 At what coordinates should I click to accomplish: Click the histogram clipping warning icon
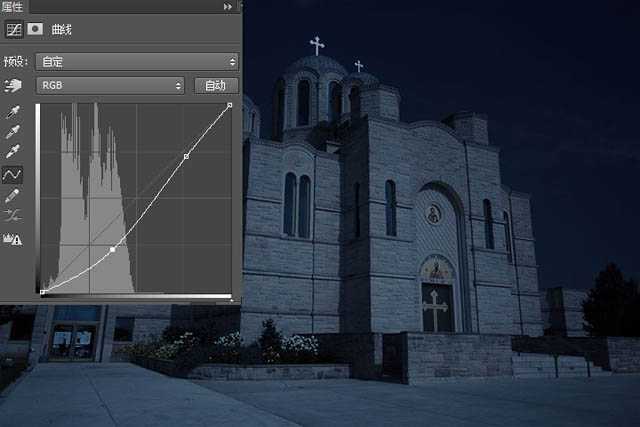(14, 238)
